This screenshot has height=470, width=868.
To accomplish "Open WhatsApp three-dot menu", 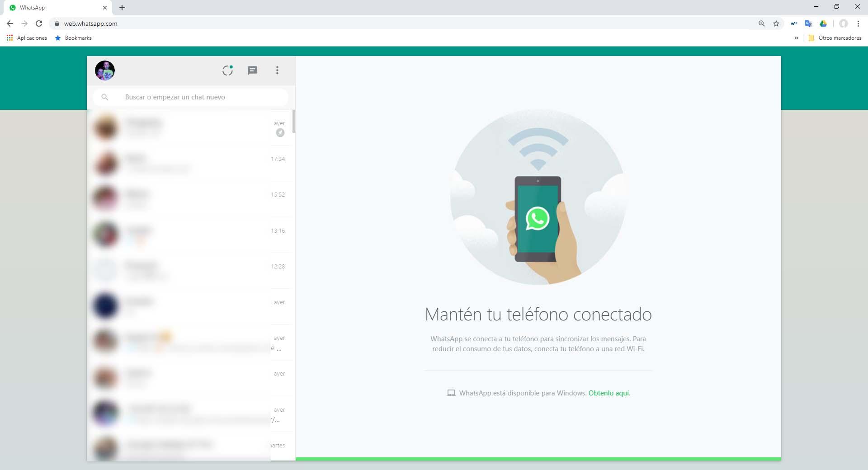I will (277, 70).
